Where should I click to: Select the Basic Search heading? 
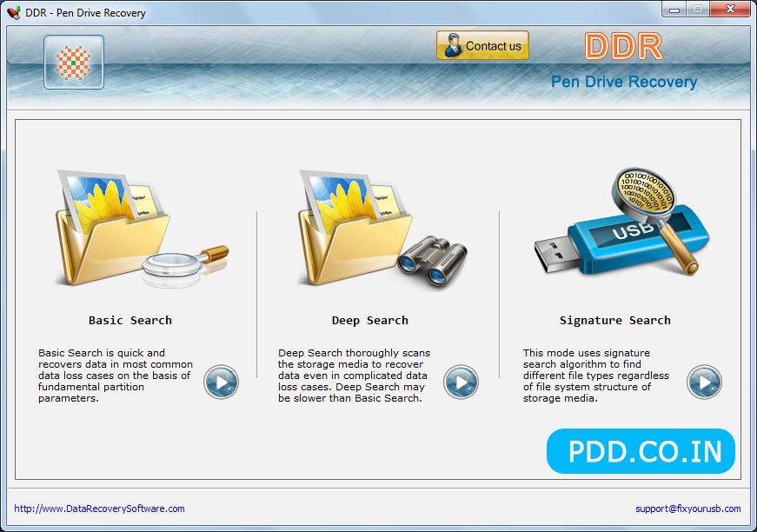point(130,321)
